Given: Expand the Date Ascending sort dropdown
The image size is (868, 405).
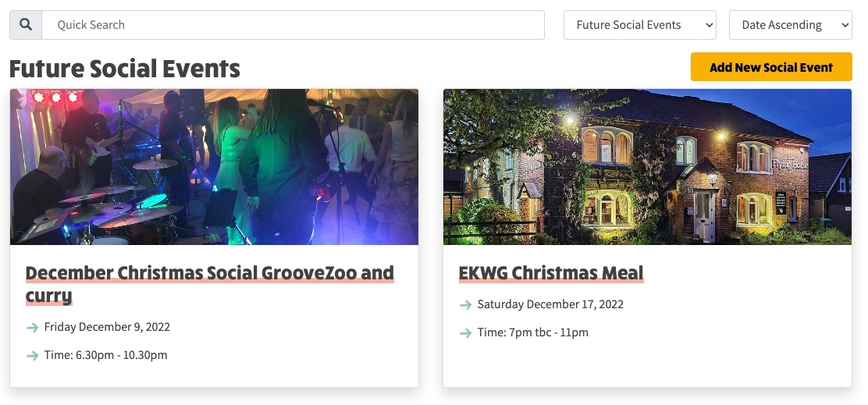Looking at the screenshot, I should 790,25.
